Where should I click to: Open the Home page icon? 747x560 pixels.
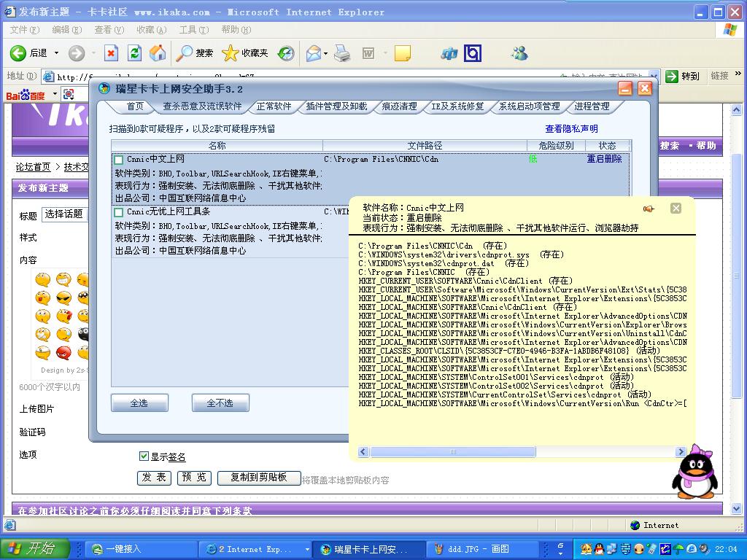coord(158,52)
